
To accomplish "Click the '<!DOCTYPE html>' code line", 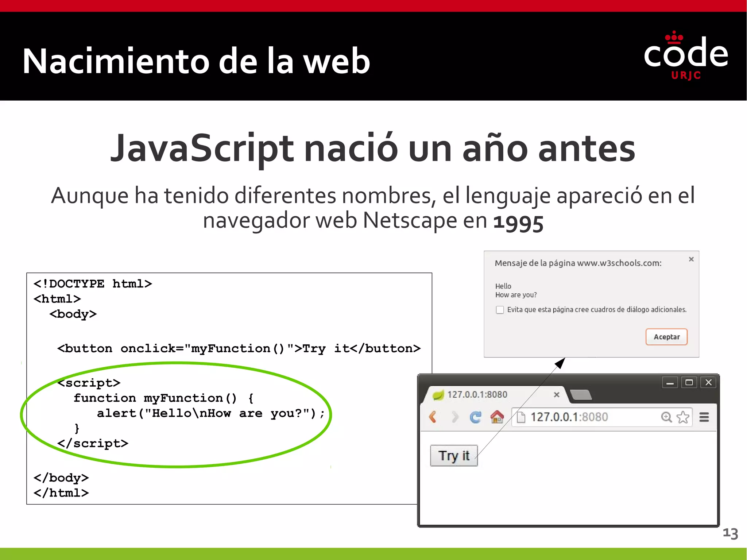I will (93, 283).
